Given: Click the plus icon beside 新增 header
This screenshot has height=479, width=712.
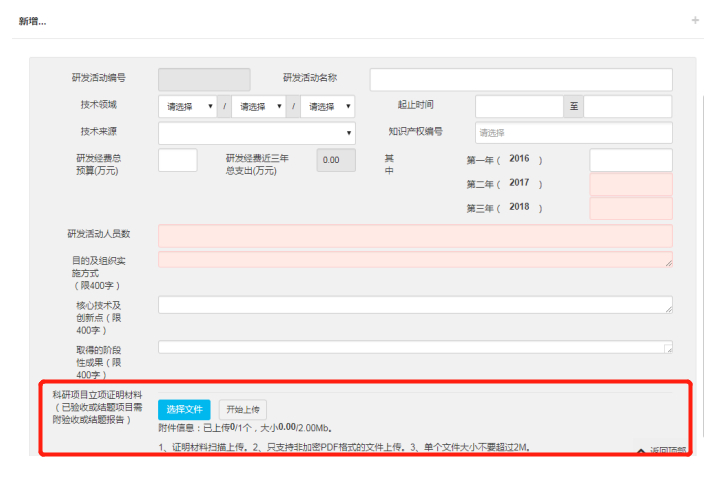Looking at the screenshot, I should (695, 20).
